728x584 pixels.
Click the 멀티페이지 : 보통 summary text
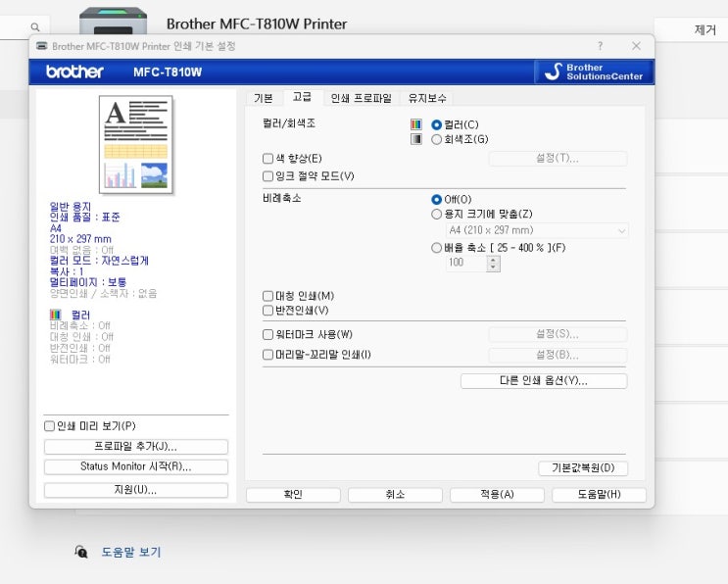tap(88, 282)
